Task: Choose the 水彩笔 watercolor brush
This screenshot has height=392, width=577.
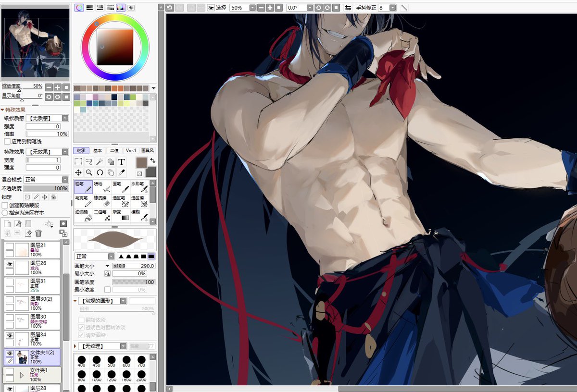Action: click(x=139, y=187)
